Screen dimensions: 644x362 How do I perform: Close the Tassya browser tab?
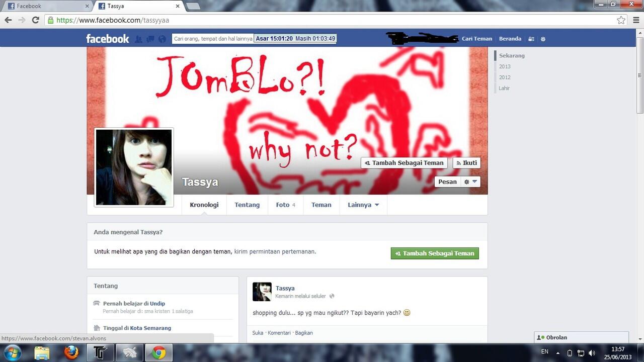[x=178, y=6]
